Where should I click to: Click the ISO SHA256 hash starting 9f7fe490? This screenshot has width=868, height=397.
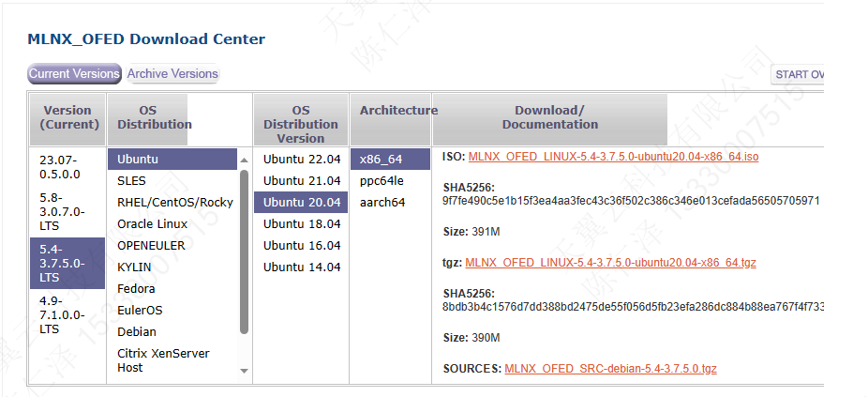(x=631, y=201)
